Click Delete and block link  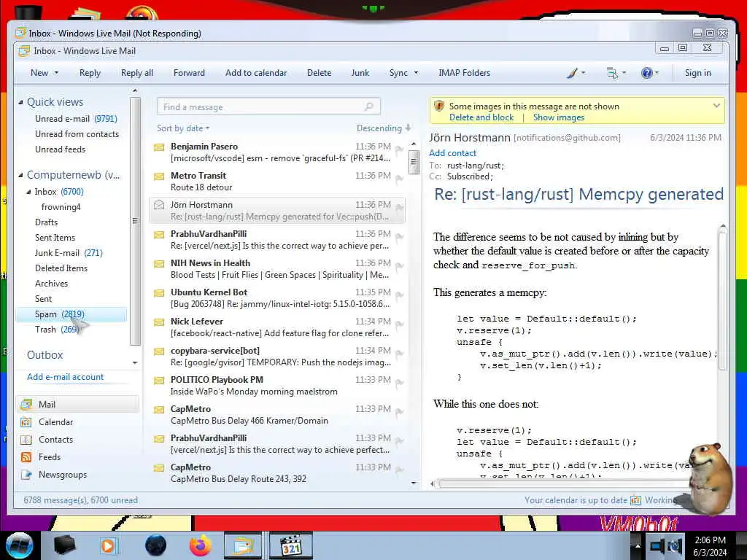point(481,117)
